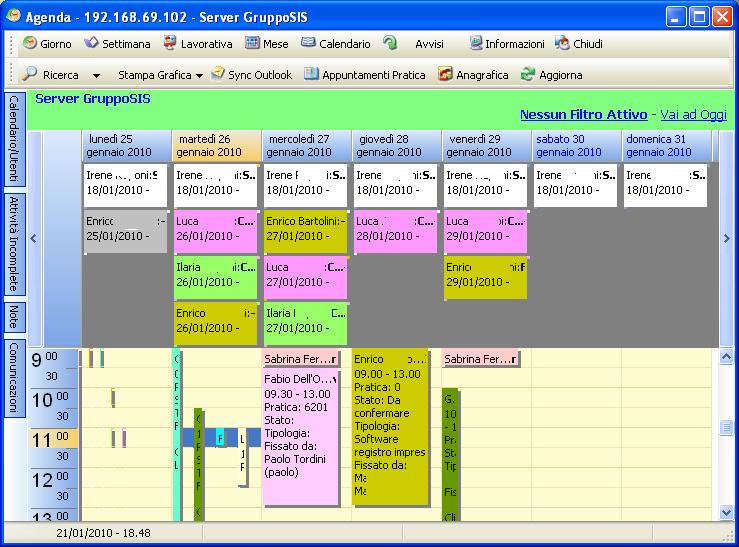
Task: Click status bar date 21/01/2010 - 18.48
Action: tap(103, 533)
